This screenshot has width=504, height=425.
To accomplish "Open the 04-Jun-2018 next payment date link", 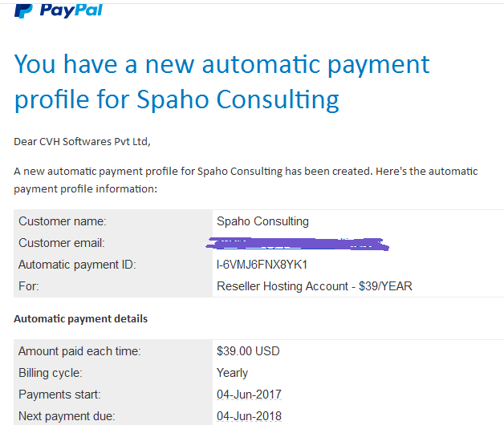I will point(249,416).
